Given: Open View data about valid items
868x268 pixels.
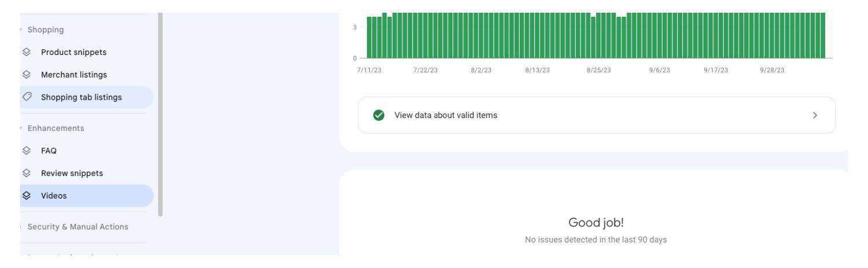Looking at the screenshot, I should tap(597, 115).
